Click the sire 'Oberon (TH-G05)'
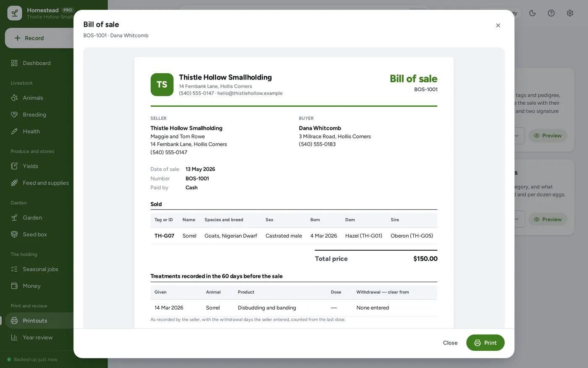Screen dimensions: 588x368 pos(412,236)
